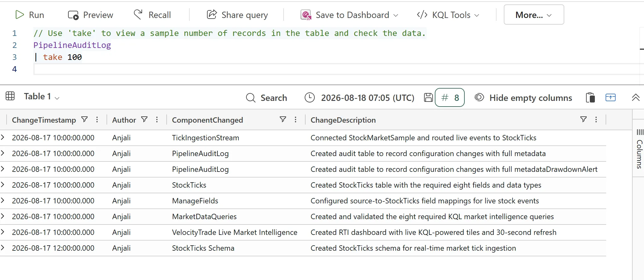Expand the ManageFields row
The width and height of the screenshot is (644, 280).
3,200
